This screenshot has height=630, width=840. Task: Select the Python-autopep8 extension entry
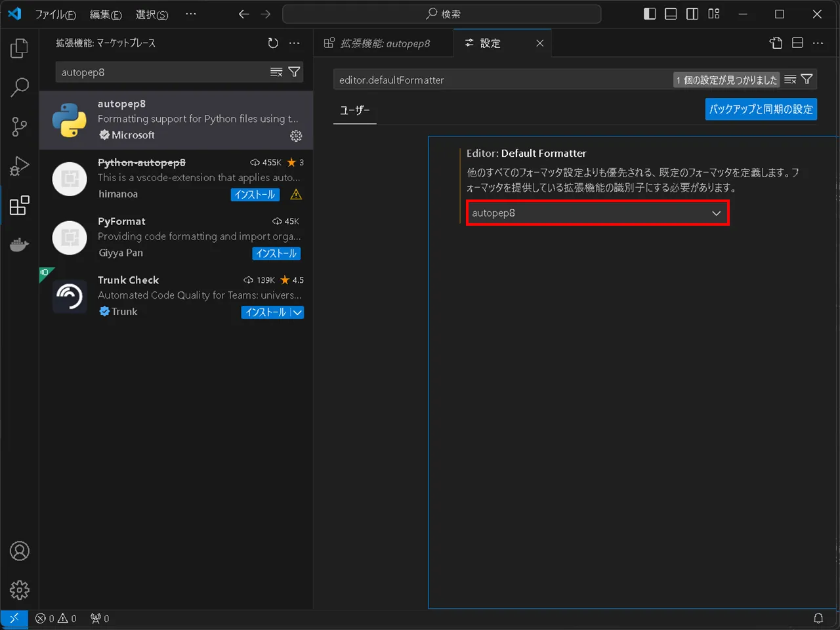tap(176, 178)
